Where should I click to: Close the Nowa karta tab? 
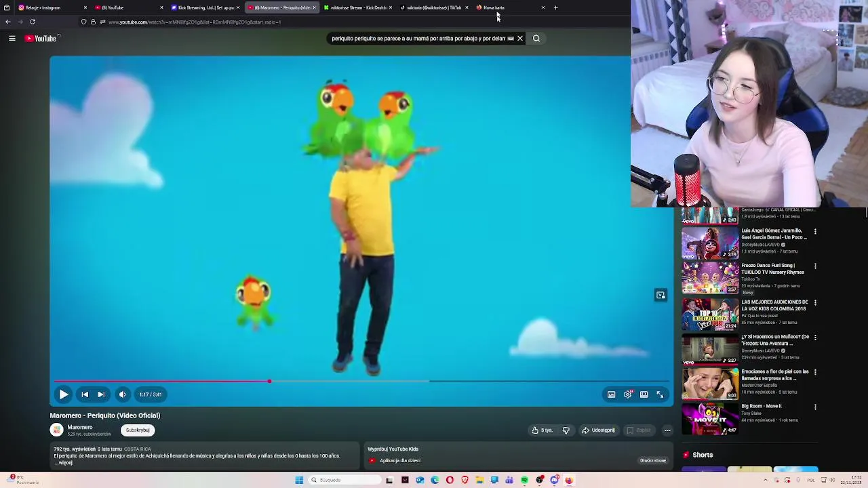[x=543, y=7]
